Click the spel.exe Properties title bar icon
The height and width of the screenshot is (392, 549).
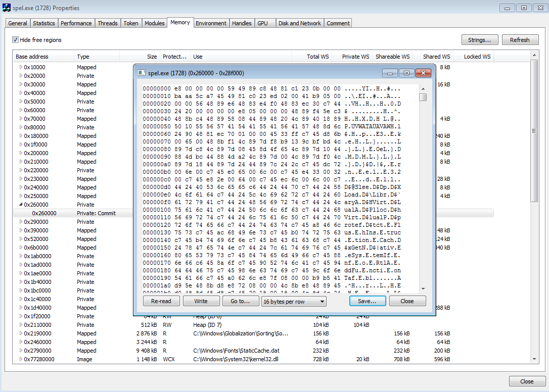tap(6, 8)
